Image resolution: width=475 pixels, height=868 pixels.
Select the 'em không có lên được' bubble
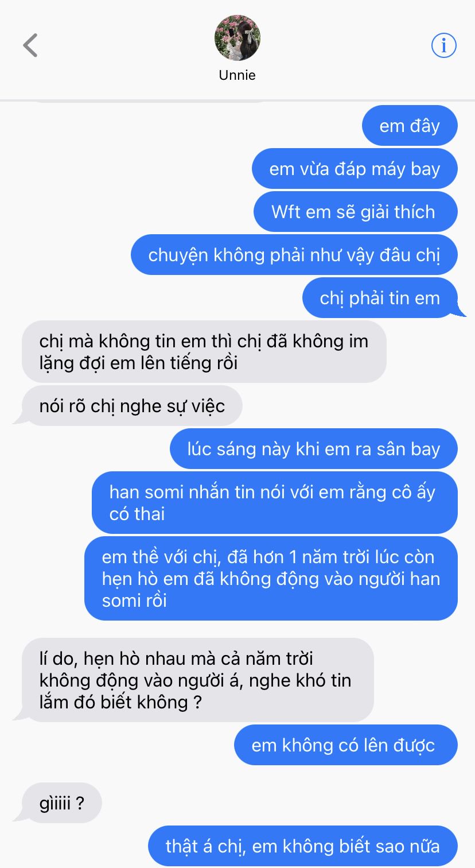point(346,745)
